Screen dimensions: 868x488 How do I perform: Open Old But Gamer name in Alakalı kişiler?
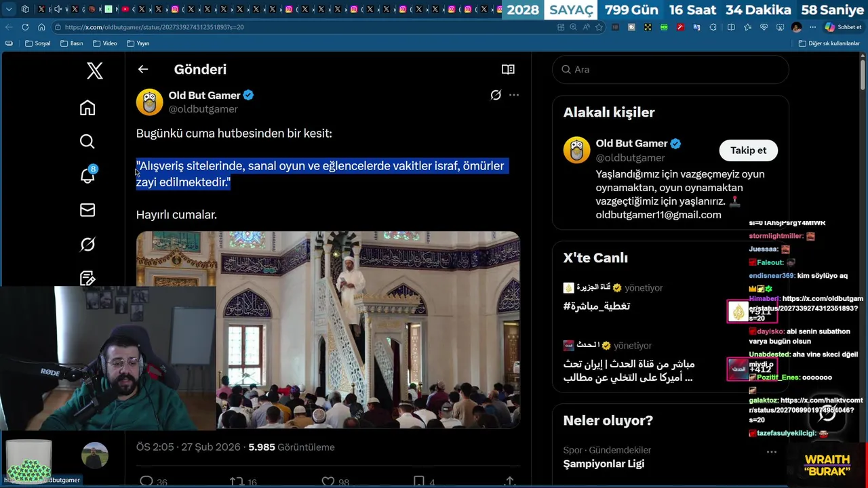[631, 144]
